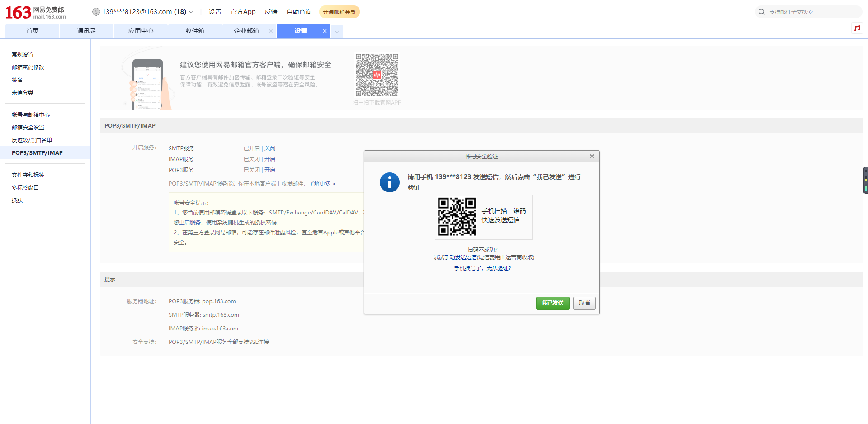Click the POP3/SMTP/IMAP section header
868x424 pixels.
pos(481,126)
